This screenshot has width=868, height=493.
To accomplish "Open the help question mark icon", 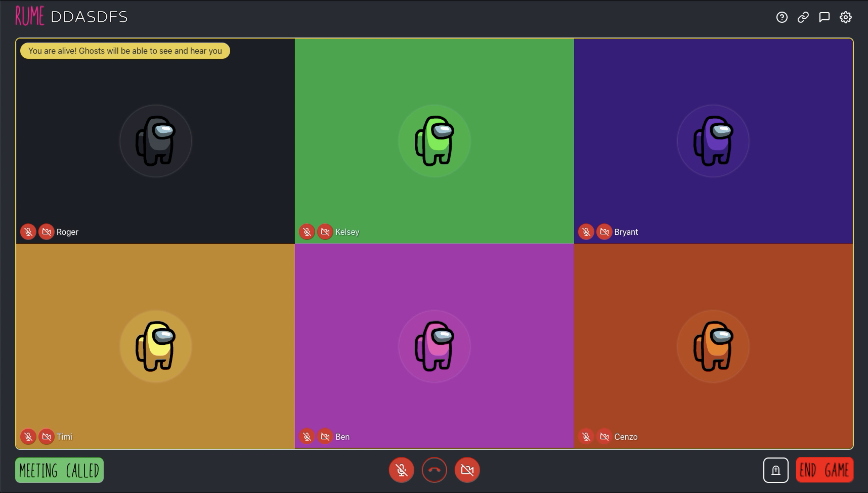I will [x=782, y=17].
